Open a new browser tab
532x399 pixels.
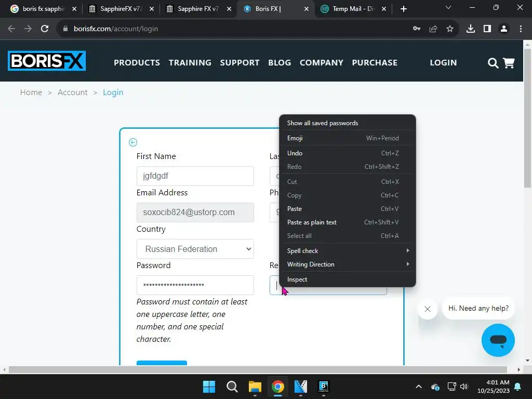(403, 9)
